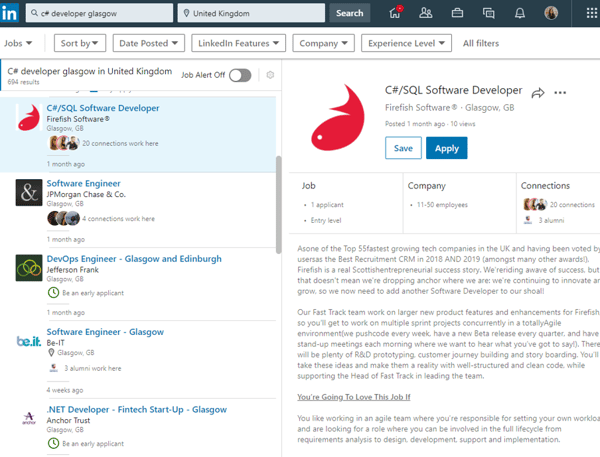Open the profile avatar menu
Viewport: 600px width, 457px height.
[551, 13]
